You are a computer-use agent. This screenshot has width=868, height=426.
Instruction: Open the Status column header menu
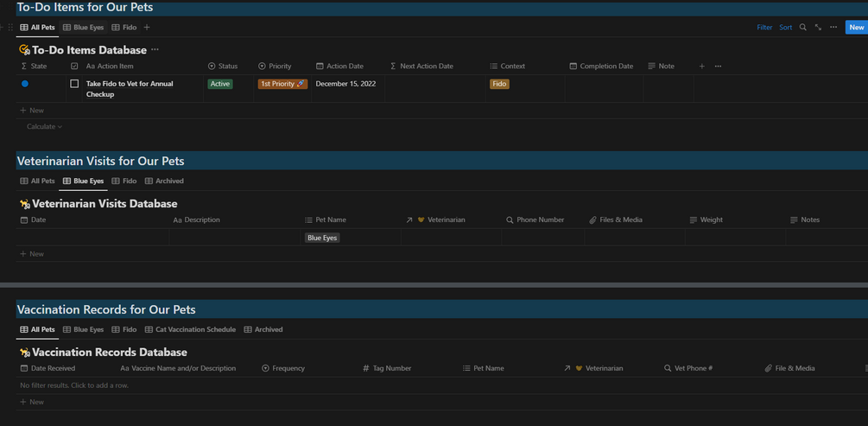[223, 66]
